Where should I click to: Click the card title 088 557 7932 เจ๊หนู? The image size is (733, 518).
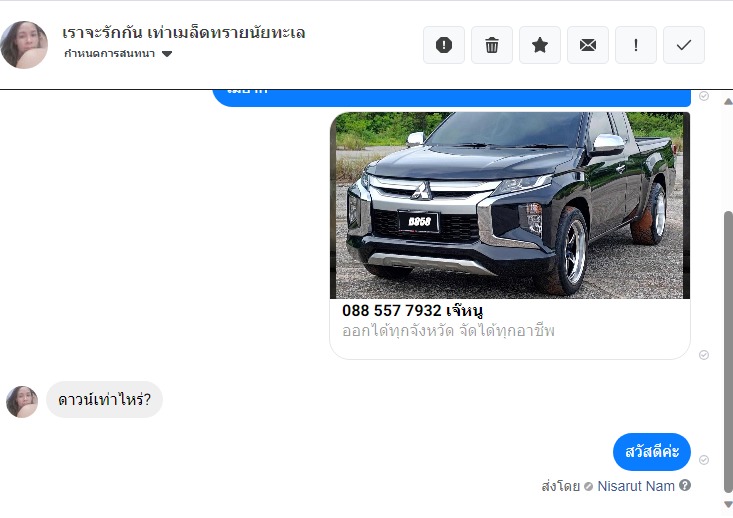click(412, 310)
